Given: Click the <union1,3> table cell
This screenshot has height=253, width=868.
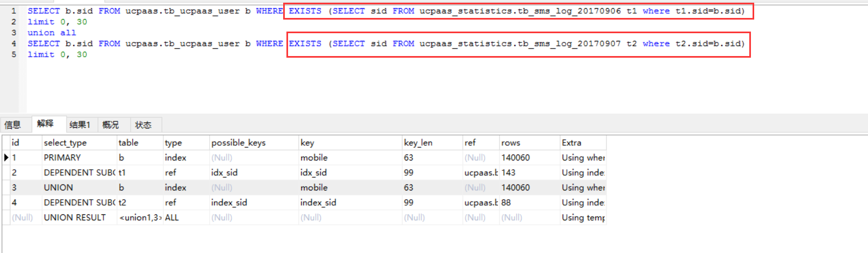Looking at the screenshot, I should [139, 218].
